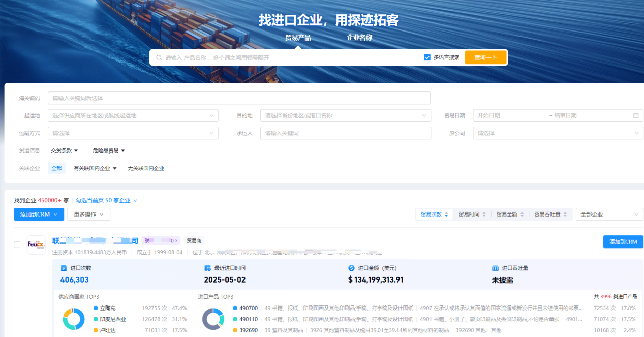Sort by 贸易吞吐量
Viewport: 644px width, 337px height.
point(550,215)
